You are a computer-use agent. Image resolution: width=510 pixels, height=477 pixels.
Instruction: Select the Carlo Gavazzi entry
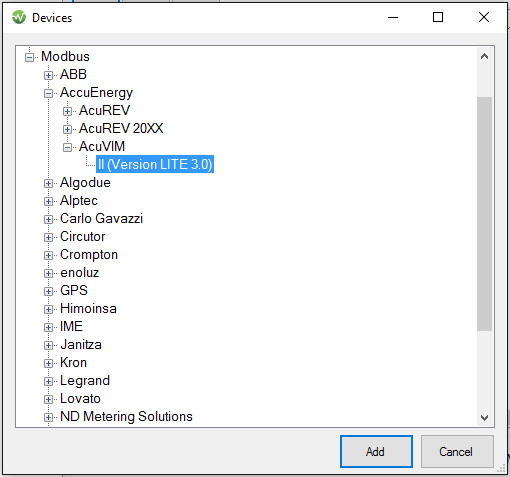pos(101,219)
